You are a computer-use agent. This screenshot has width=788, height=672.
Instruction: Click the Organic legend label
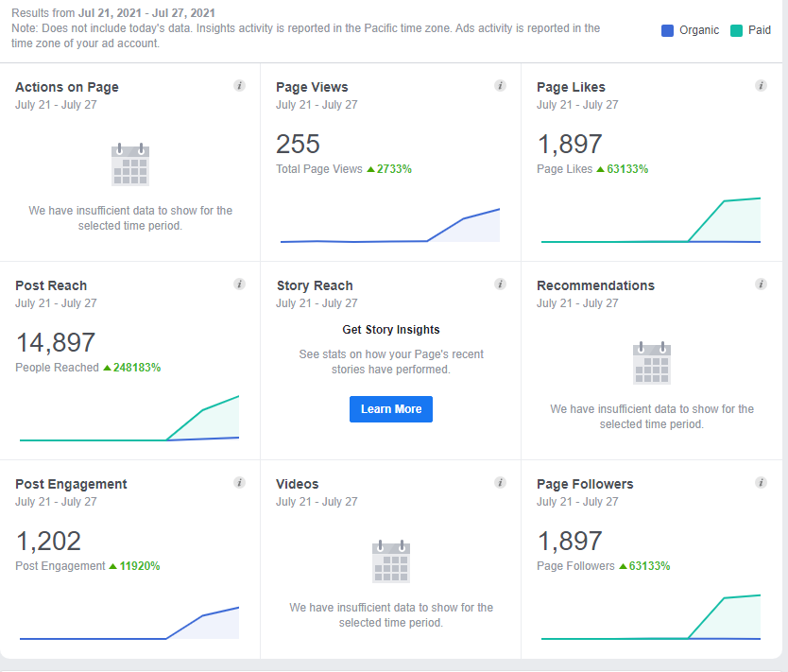click(699, 30)
